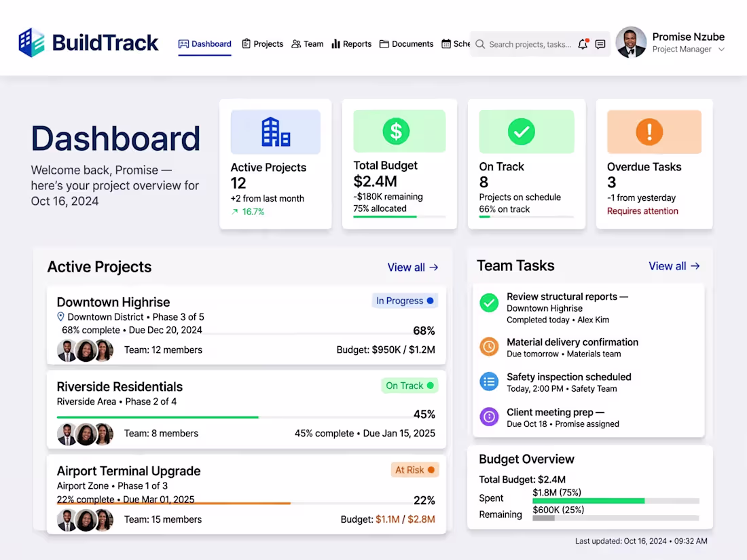Image resolution: width=747 pixels, height=560 pixels.
Task: Click Riverside Residentials team avatars
Action: pyautogui.click(x=86, y=434)
